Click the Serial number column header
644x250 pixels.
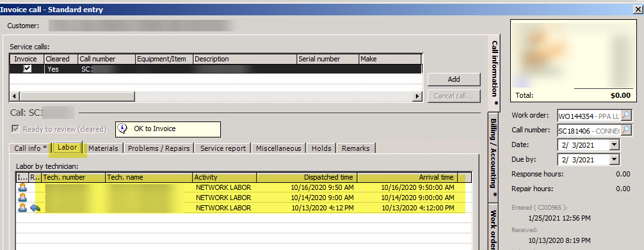pos(328,59)
